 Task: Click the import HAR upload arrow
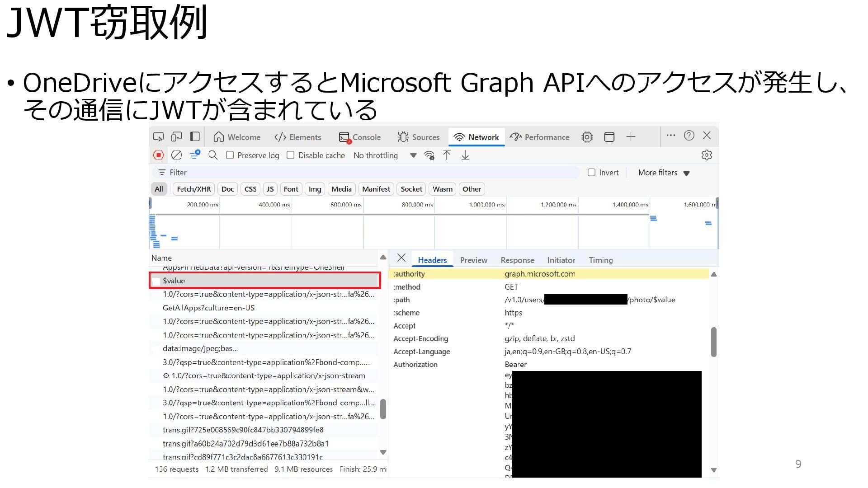click(x=447, y=155)
